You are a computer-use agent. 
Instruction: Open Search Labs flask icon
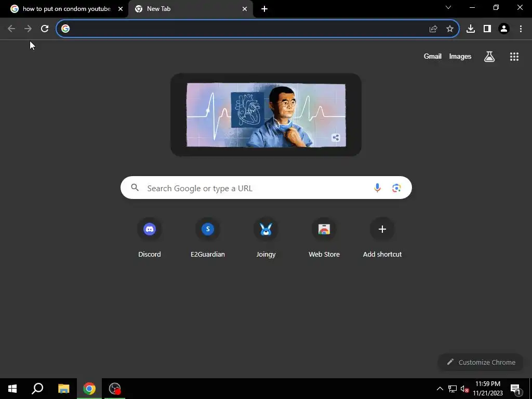click(489, 57)
